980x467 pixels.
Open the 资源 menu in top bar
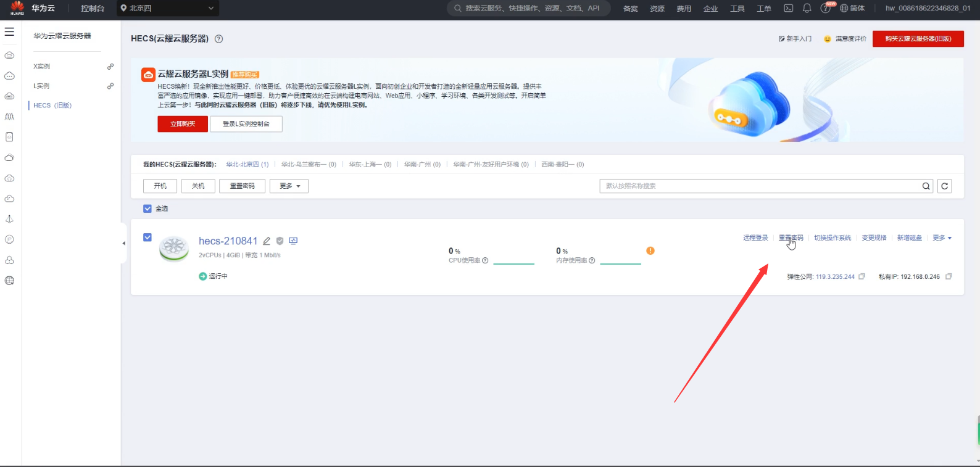[657, 9]
